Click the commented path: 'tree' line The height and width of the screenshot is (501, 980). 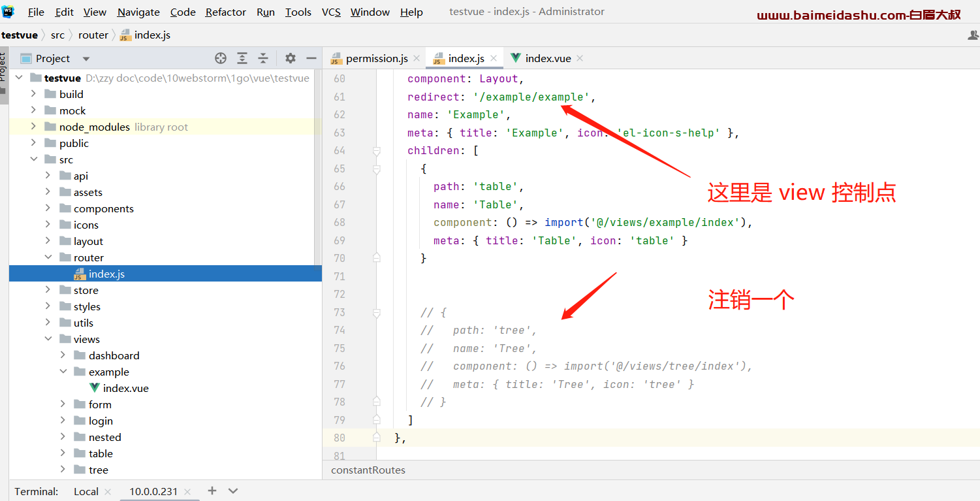479,331
